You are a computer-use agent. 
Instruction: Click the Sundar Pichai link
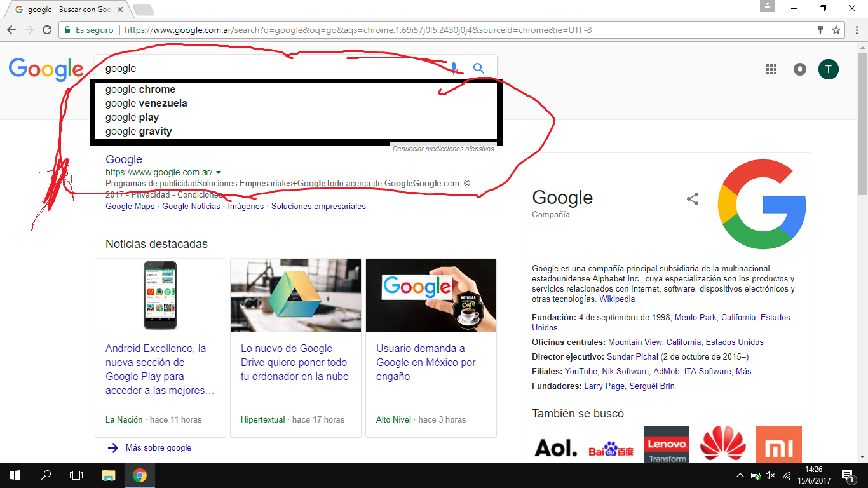pyautogui.click(x=632, y=356)
